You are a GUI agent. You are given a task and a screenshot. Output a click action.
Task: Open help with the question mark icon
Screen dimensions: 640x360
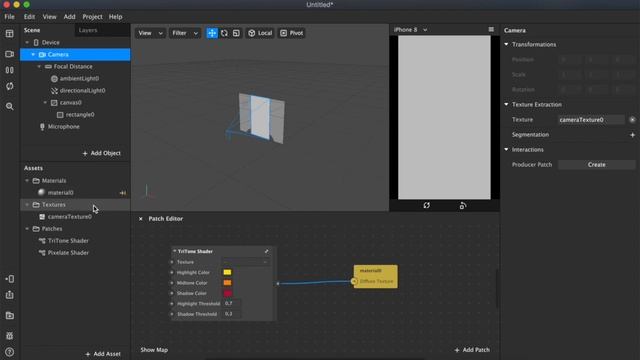pos(9,352)
